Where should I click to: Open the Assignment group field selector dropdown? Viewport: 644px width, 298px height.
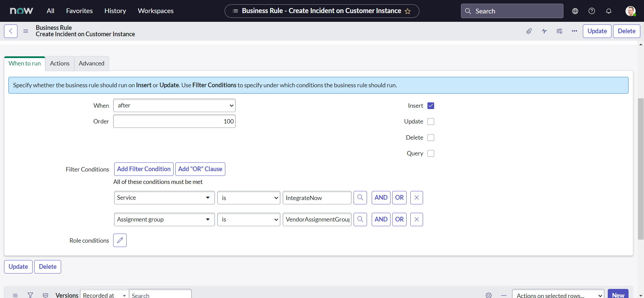(x=165, y=219)
